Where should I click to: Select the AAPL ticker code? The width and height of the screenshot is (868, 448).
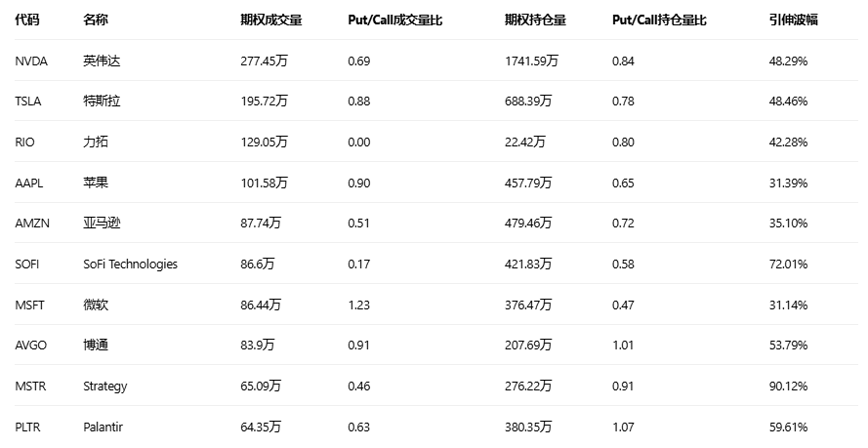point(29,183)
